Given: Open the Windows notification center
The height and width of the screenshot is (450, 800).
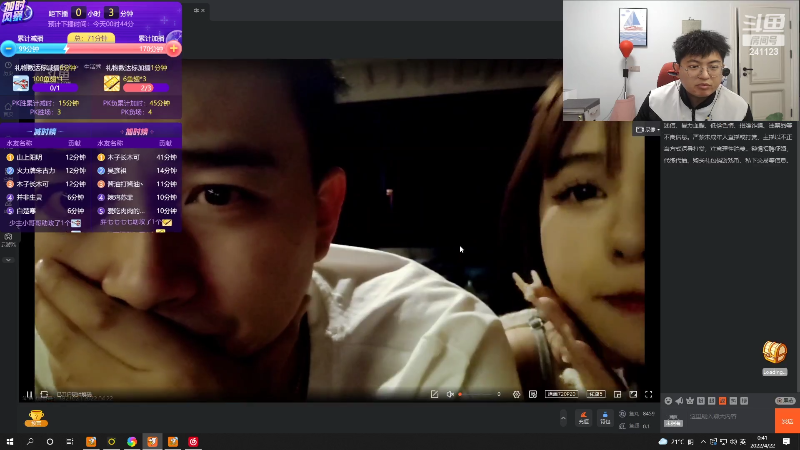Looking at the screenshot, I should [786, 441].
